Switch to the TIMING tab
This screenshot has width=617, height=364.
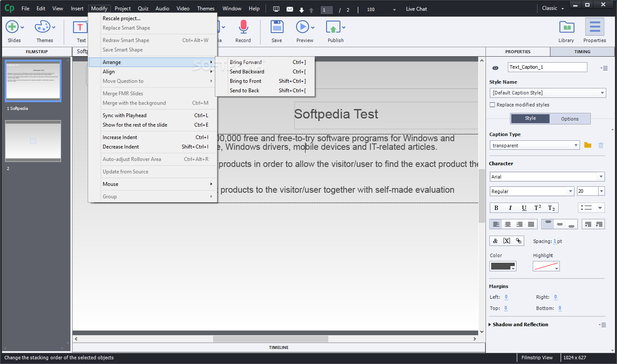tap(582, 52)
